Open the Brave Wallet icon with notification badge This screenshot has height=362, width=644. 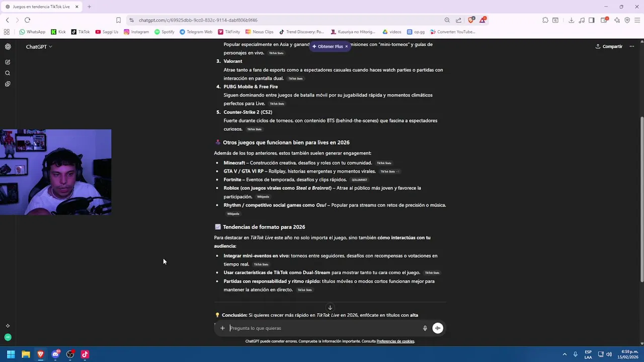(x=604, y=20)
